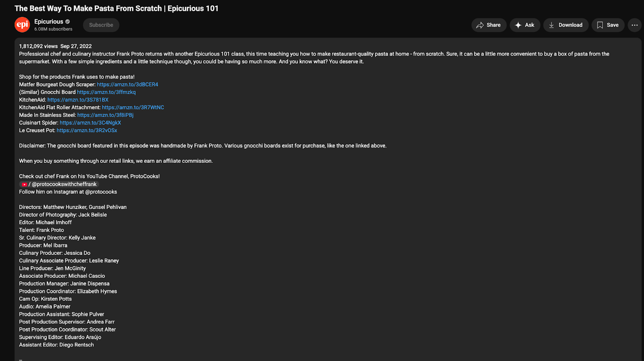Click the video title text

[x=116, y=8]
